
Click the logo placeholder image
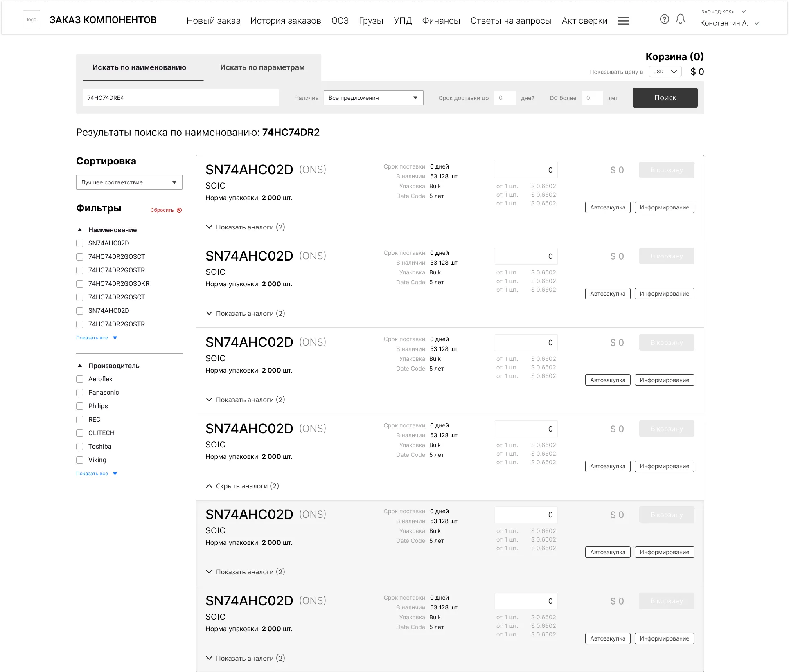32,20
